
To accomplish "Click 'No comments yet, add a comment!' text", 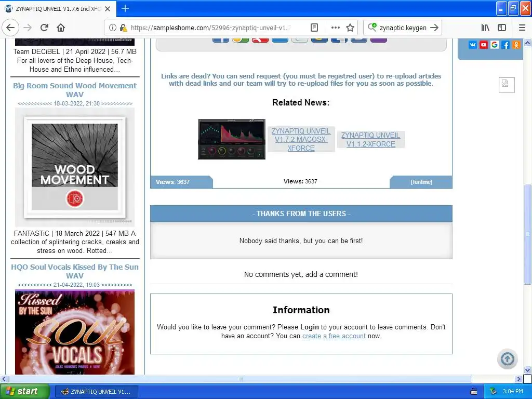I will [x=301, y=274].
